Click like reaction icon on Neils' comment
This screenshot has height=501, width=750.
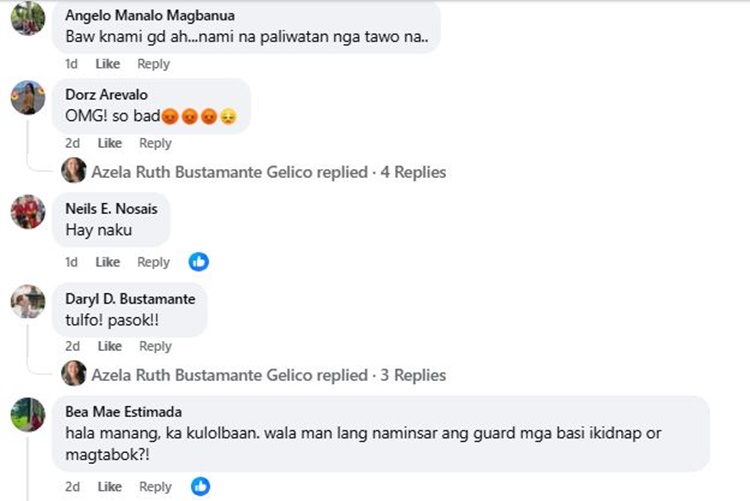point(199,262)
